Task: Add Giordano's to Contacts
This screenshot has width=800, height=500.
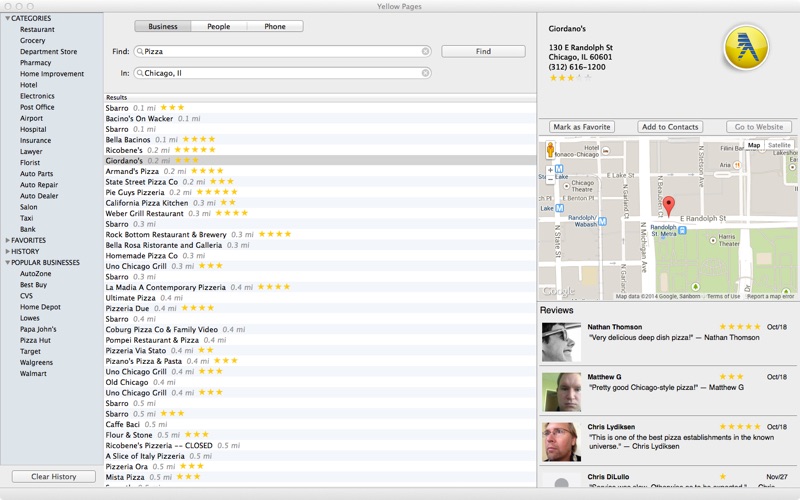Action: 670,127
